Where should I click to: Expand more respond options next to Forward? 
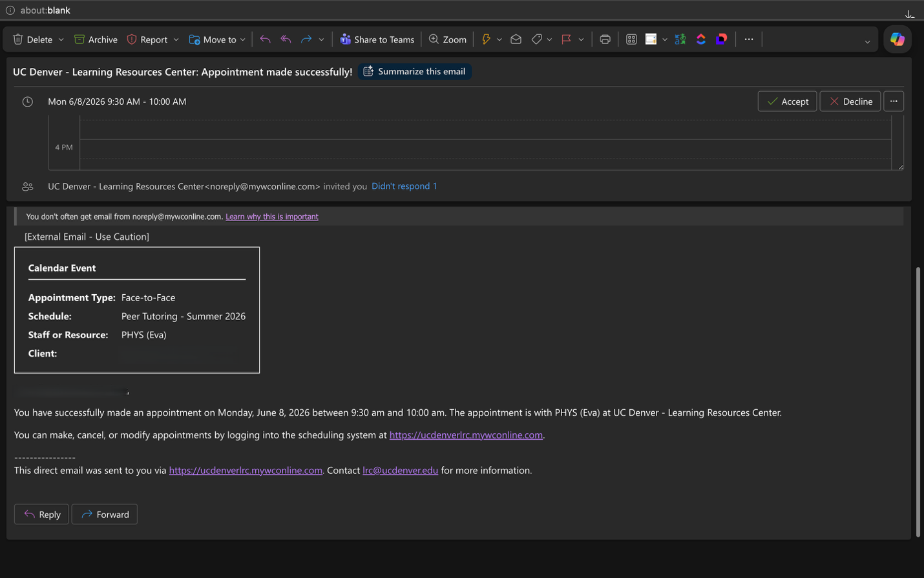click(321, 39)
